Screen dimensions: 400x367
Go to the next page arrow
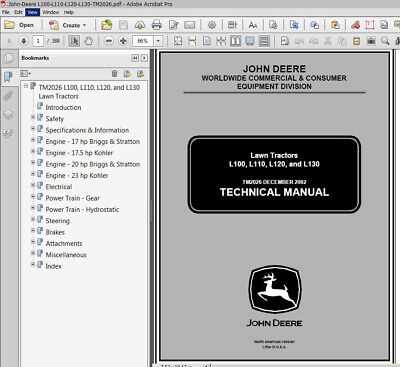coord(24,41)
